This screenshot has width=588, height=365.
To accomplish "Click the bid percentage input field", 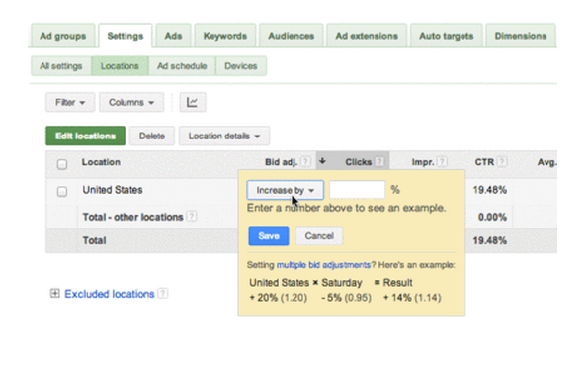I will pyautogui.click(x=358, y=190).
